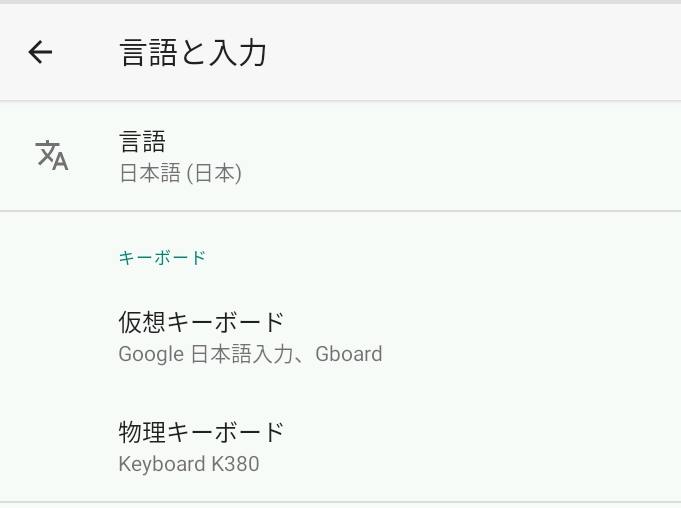Tap blank space right of 仮想キーボード row
The image size is (681, 508).
[530, 337]
